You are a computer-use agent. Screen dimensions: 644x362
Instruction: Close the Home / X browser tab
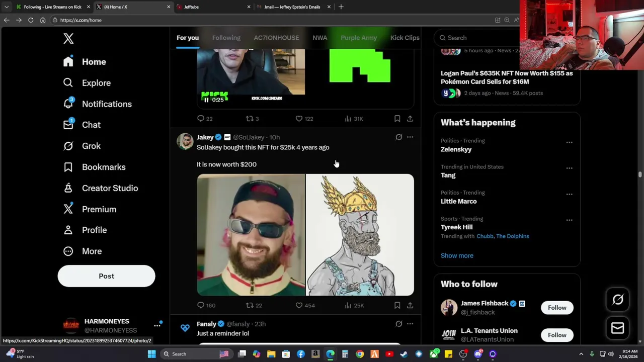click(168, 7)
